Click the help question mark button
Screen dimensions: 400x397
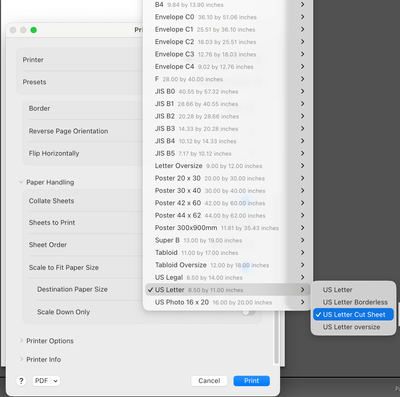point(21,381)
